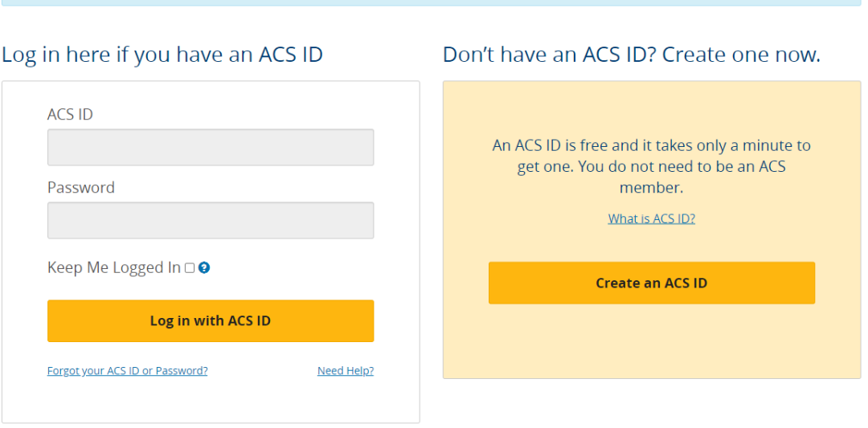Focus the ACS ID input field

[211, 148]
